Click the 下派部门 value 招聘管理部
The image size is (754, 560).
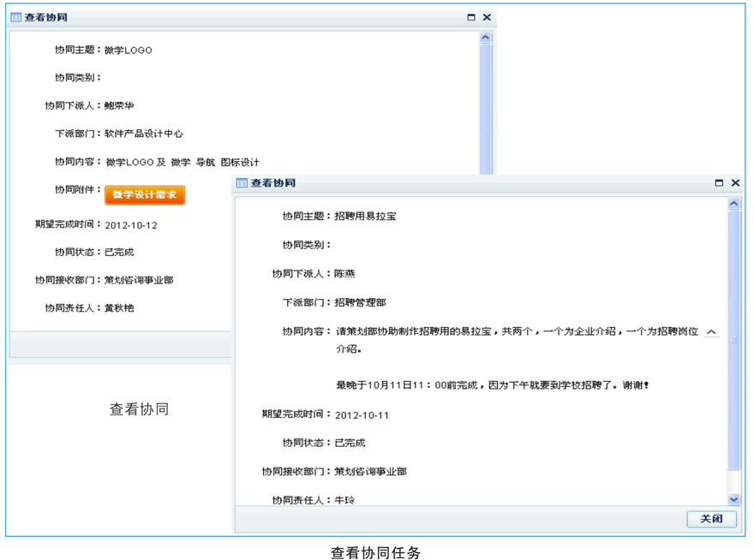point(360,302)
